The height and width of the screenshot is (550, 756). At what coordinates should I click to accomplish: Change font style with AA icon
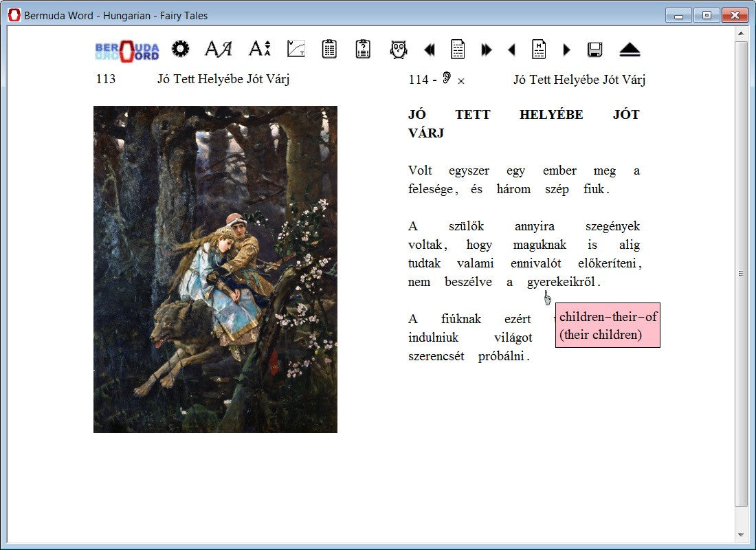point(219,49)
